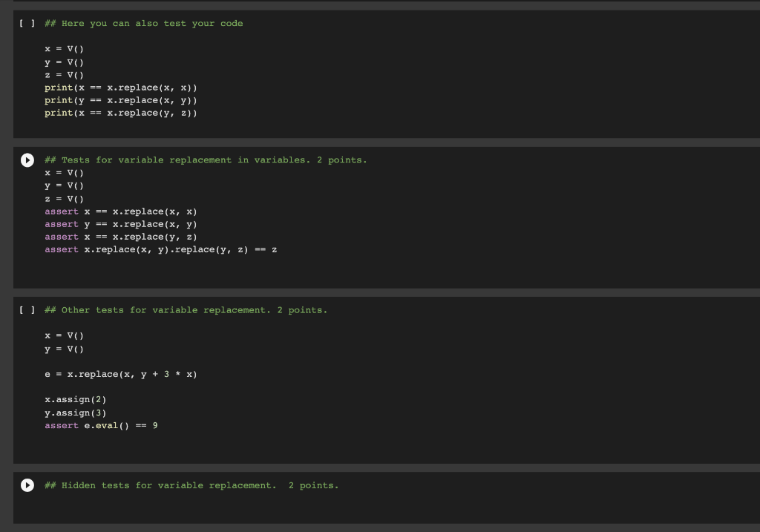
Task: Select the 'e = x.replace(x, y + 3 * x)' line
Action: (121, 374)
